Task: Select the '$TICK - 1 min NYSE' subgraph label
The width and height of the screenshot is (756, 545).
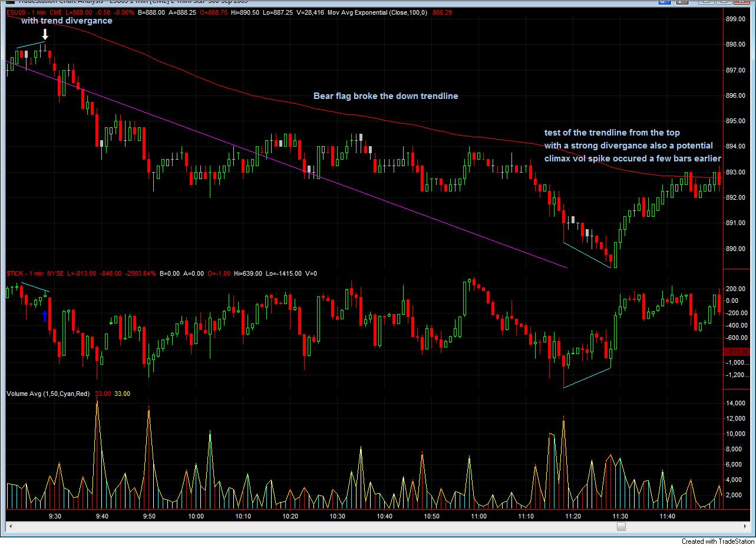Action: coord(34,273)
